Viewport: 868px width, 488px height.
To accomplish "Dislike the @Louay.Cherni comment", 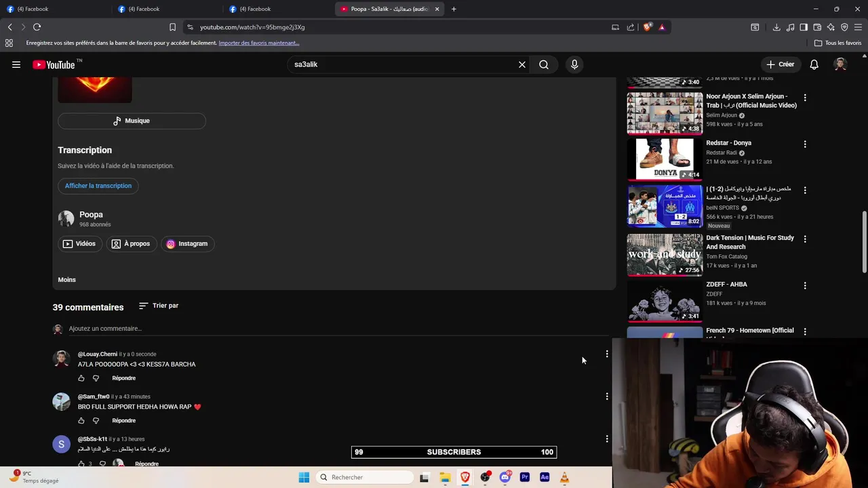I will pyautogui.click(x=96, y=378).
